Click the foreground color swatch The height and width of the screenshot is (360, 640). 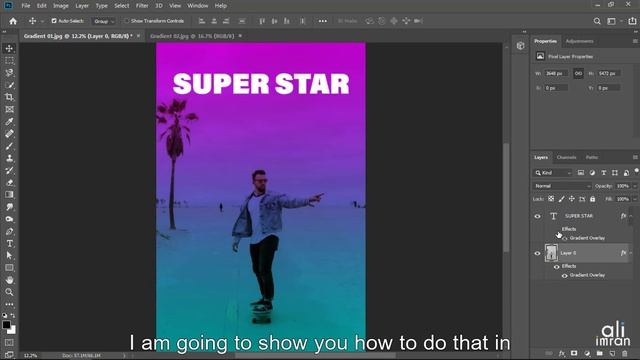6,325
